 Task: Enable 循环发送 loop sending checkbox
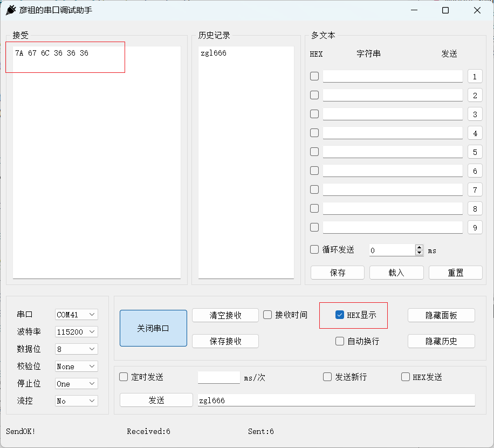point(314,250)
